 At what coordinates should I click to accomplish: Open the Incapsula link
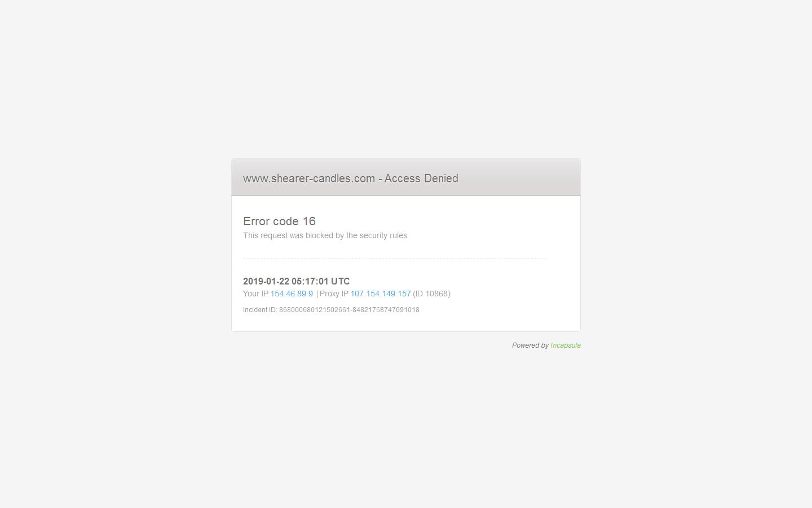(565, 345)
